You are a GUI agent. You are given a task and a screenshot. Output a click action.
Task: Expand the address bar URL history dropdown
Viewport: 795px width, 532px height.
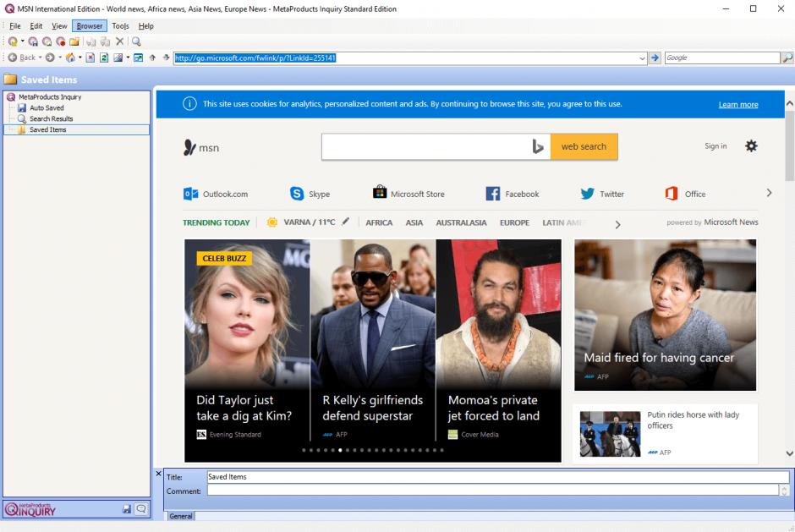pyautogui.click(x=643, y=58)
